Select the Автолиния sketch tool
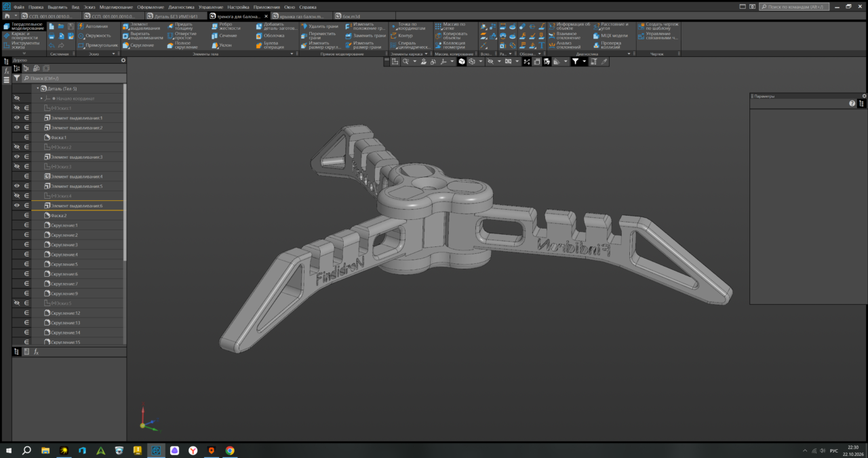Viewport: 868px width, 458px height. pos(94,26)
